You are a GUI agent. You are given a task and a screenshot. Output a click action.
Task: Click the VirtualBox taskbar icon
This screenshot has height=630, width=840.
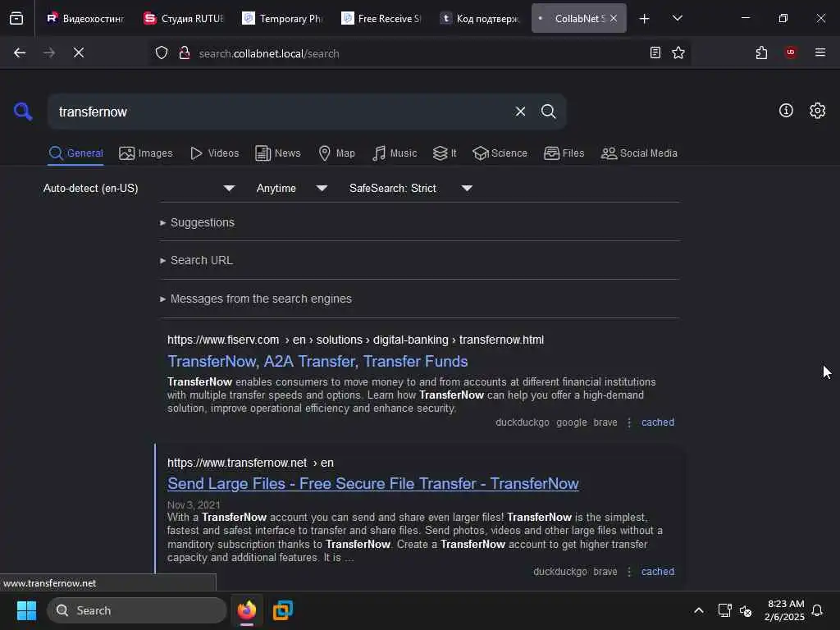[x=283, y=610]
